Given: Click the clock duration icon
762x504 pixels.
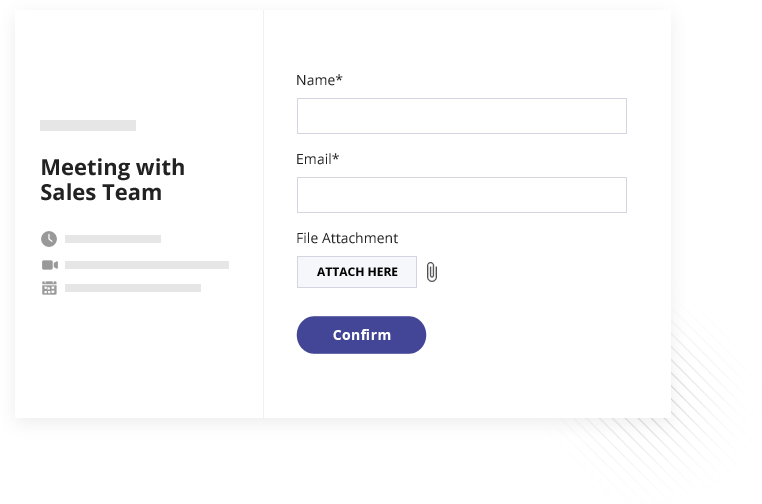Looking at the screenshot, I should pos(49,239).
